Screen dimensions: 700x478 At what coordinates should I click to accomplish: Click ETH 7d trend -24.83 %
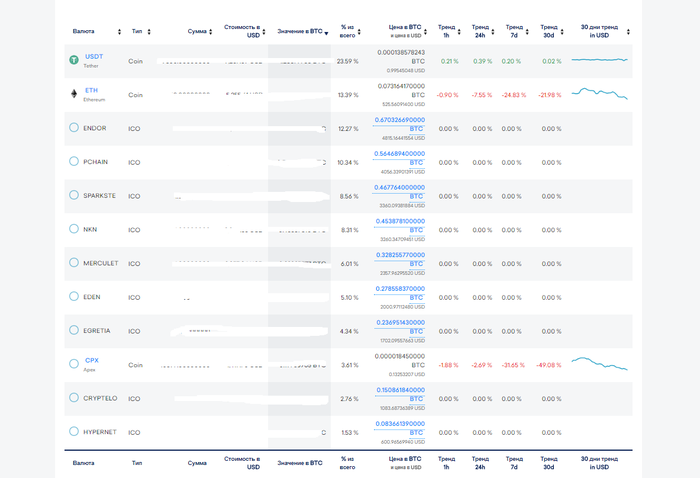coord(514,95)
